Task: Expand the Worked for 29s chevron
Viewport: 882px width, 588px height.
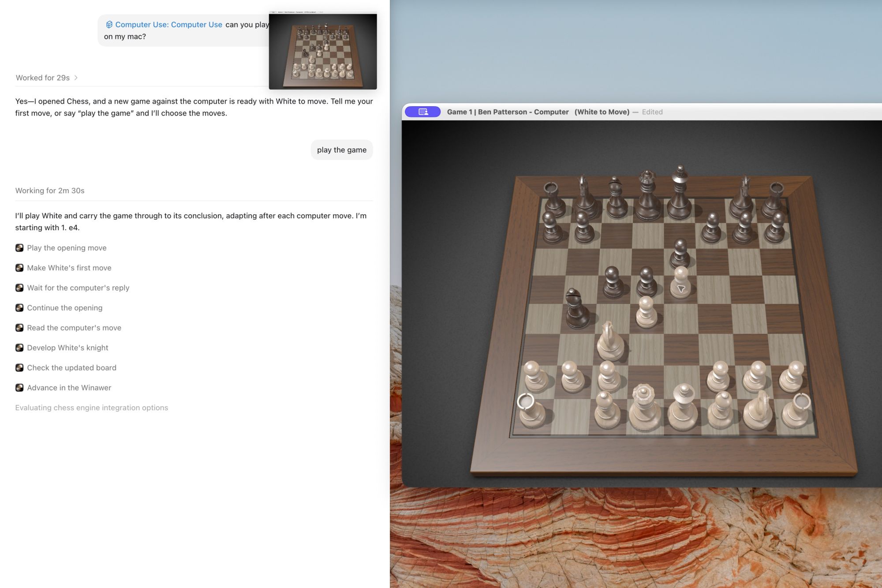Action: [76, 78]
